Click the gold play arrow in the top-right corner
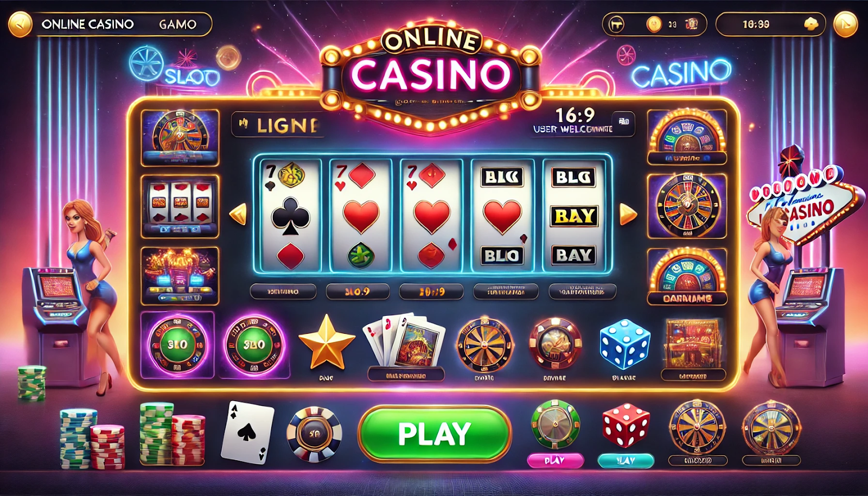 [845, 24]
